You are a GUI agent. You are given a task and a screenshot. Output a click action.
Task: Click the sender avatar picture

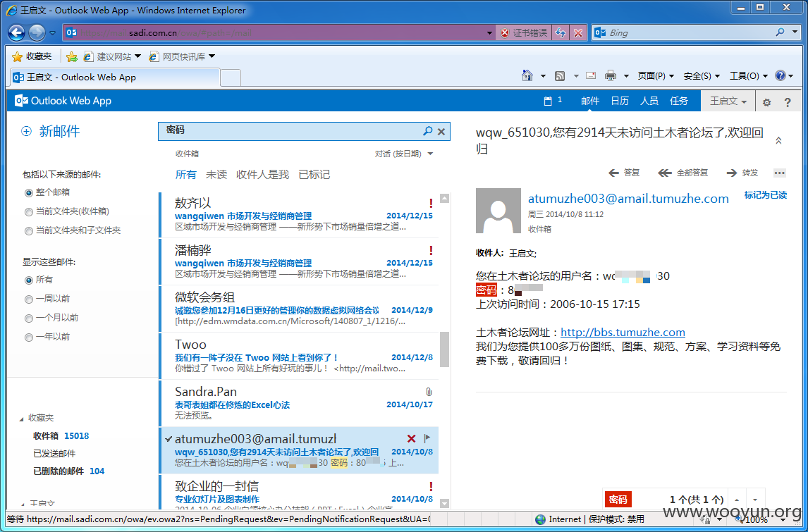coord(498,211)
